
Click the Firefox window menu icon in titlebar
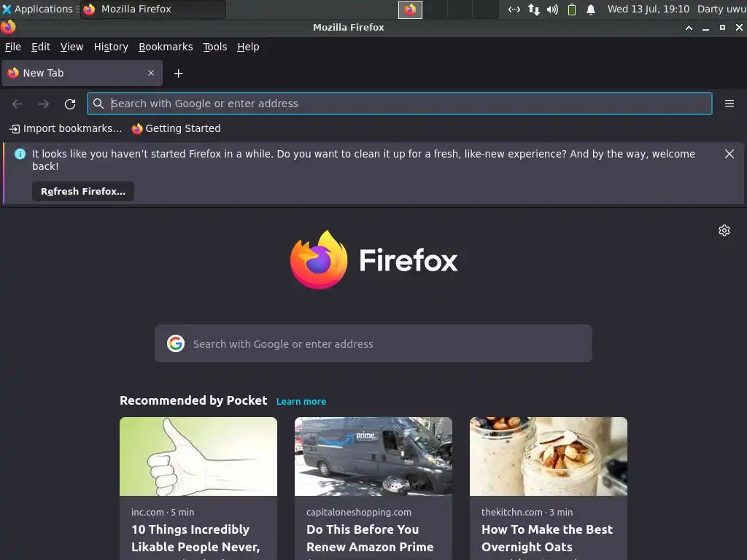8,27
